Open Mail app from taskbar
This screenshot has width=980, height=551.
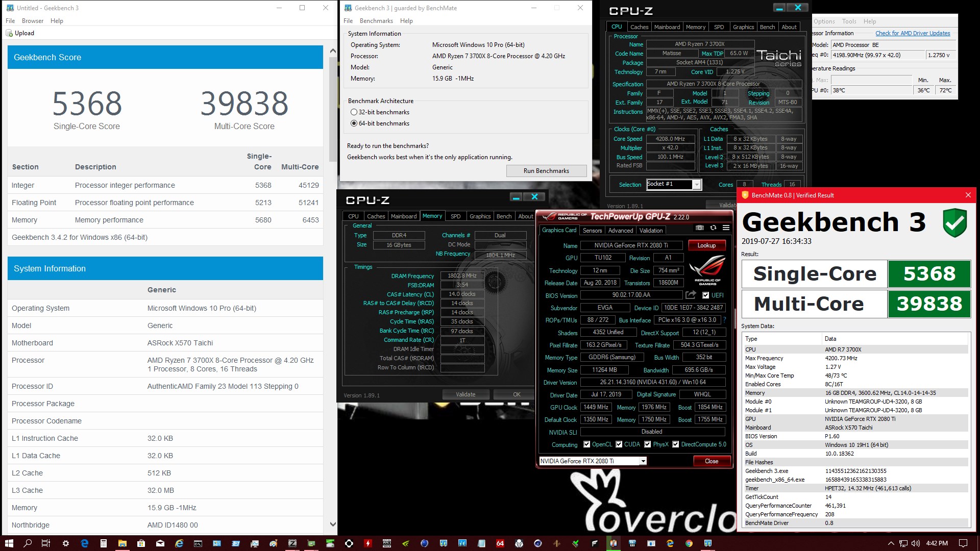160,543
